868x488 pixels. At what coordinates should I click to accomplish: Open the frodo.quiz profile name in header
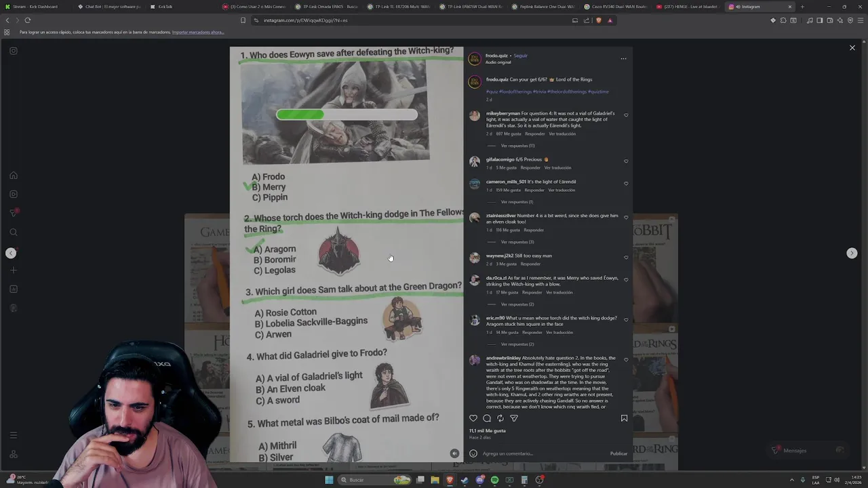tap(496, 56)
